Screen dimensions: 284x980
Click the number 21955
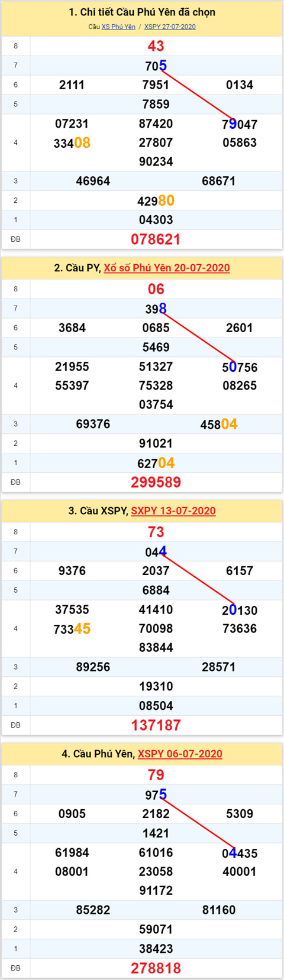pyautogui.click(x=72, y=366)
